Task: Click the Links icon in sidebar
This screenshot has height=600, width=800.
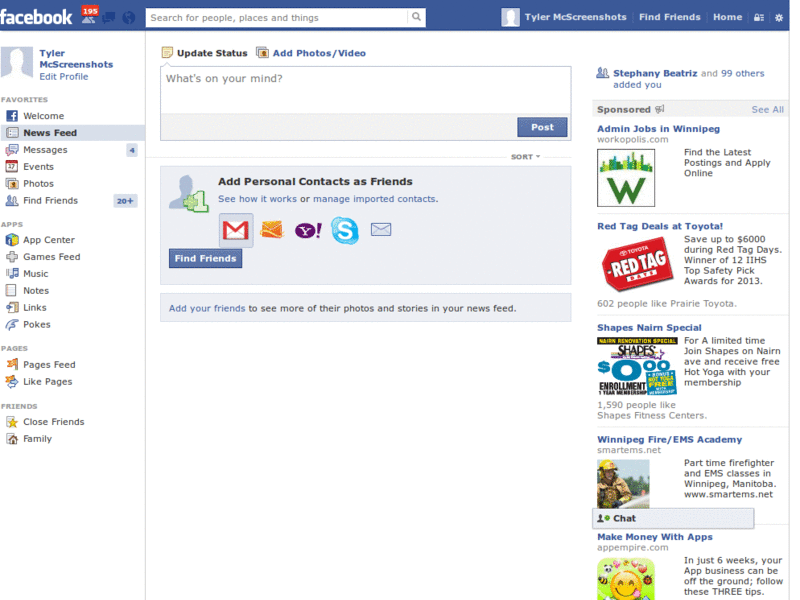Action: point(12,307)
